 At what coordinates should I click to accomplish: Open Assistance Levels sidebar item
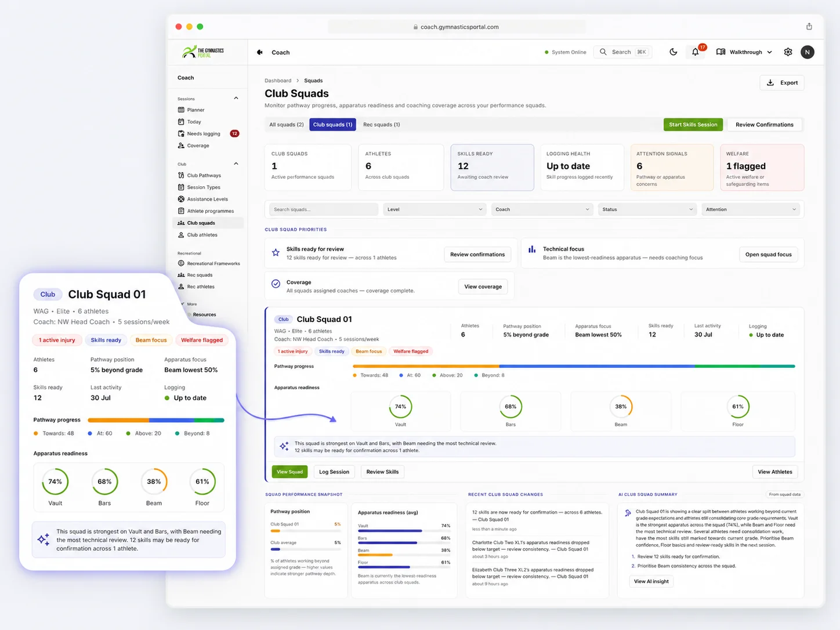pos(208,199)
